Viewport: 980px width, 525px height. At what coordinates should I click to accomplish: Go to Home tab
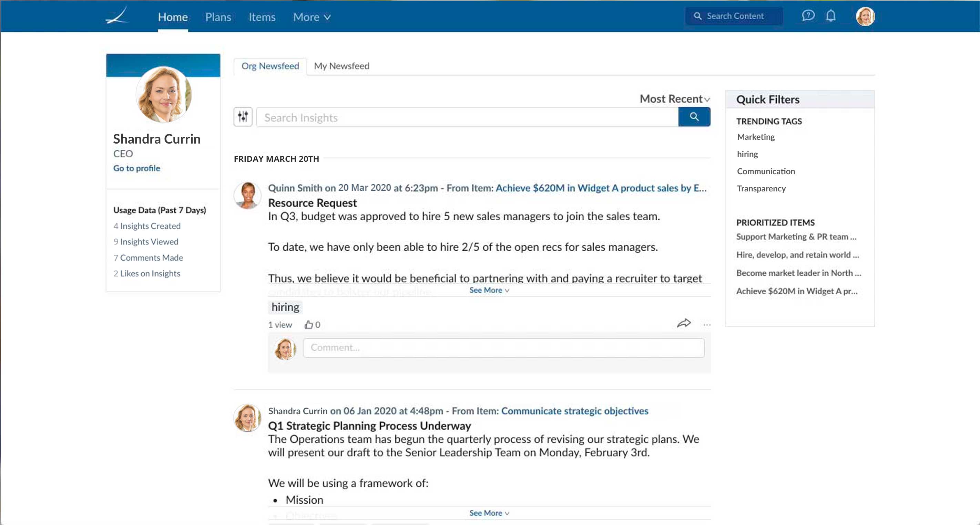[173, 17]
